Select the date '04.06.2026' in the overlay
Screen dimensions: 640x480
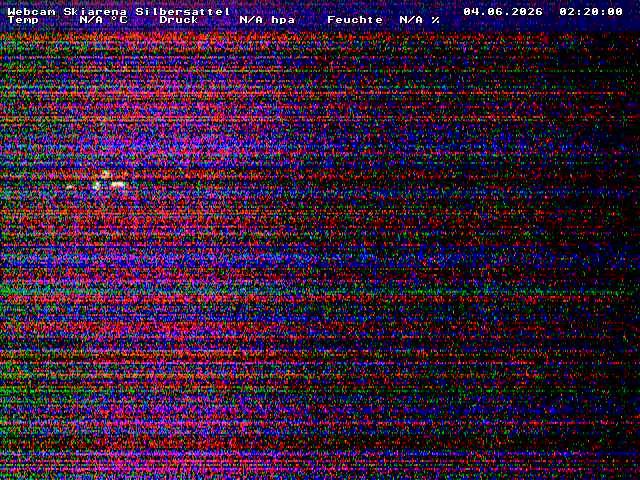tap(503, 12)
